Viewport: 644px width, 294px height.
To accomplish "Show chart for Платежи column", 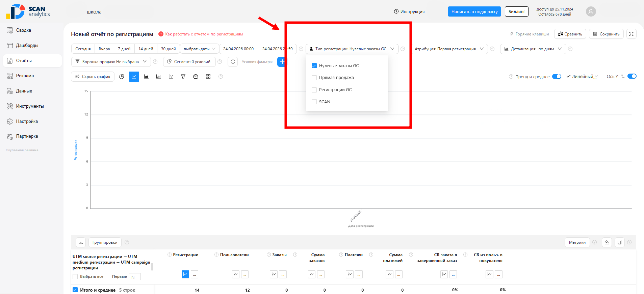I will [350, 274].
